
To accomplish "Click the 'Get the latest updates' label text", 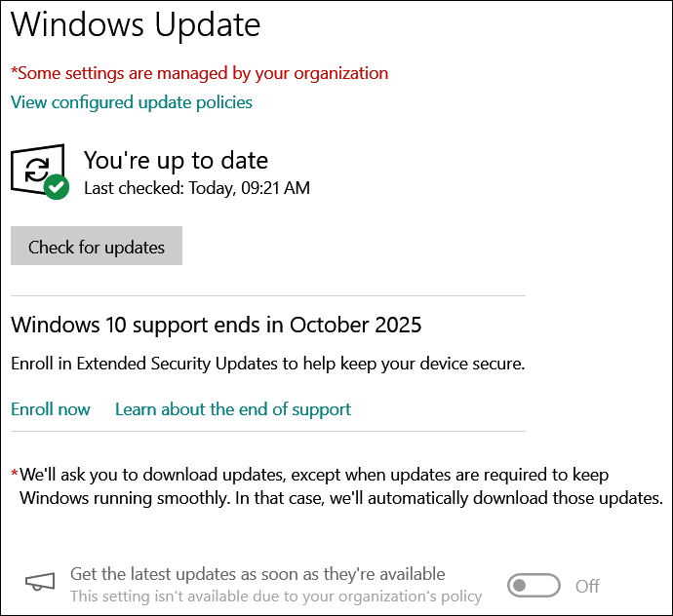I will 257,574.
